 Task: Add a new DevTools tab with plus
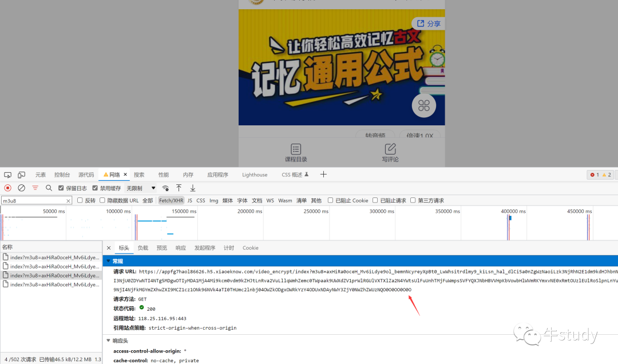[x=323, y=175]
